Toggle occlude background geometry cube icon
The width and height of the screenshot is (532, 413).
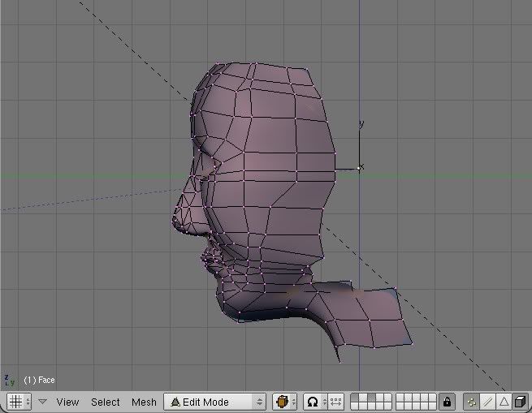(x=519, y=402)
